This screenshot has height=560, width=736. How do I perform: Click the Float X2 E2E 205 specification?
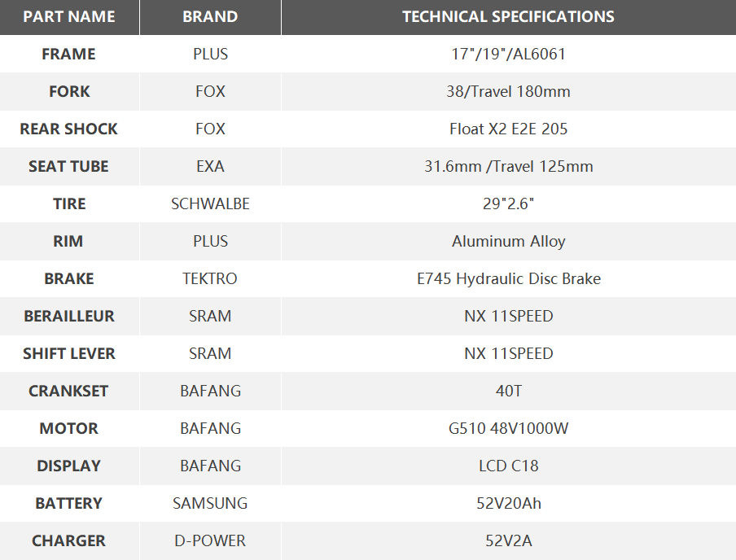click(x=508, y=129)
